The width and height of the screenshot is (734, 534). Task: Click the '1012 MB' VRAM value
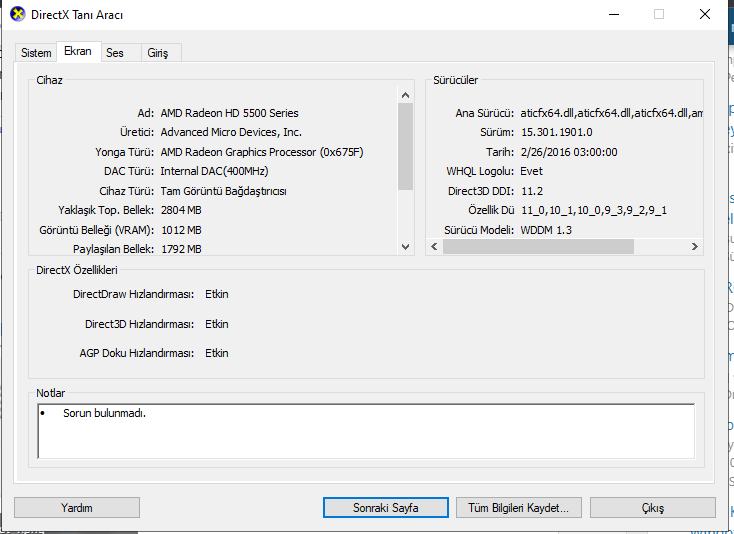[181, 230]
